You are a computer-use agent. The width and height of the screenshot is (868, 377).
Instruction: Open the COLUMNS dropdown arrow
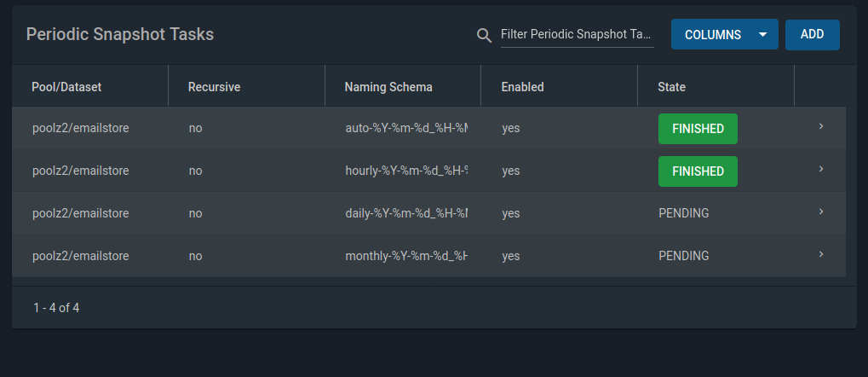763,34
